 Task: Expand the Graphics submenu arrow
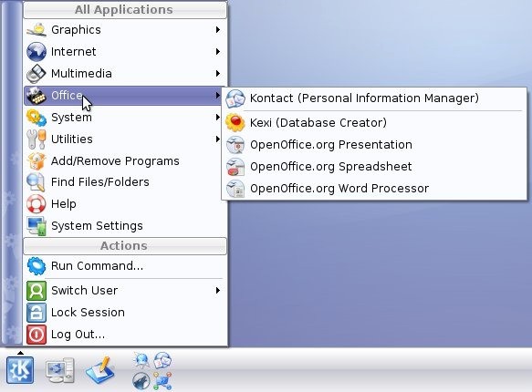218,30
